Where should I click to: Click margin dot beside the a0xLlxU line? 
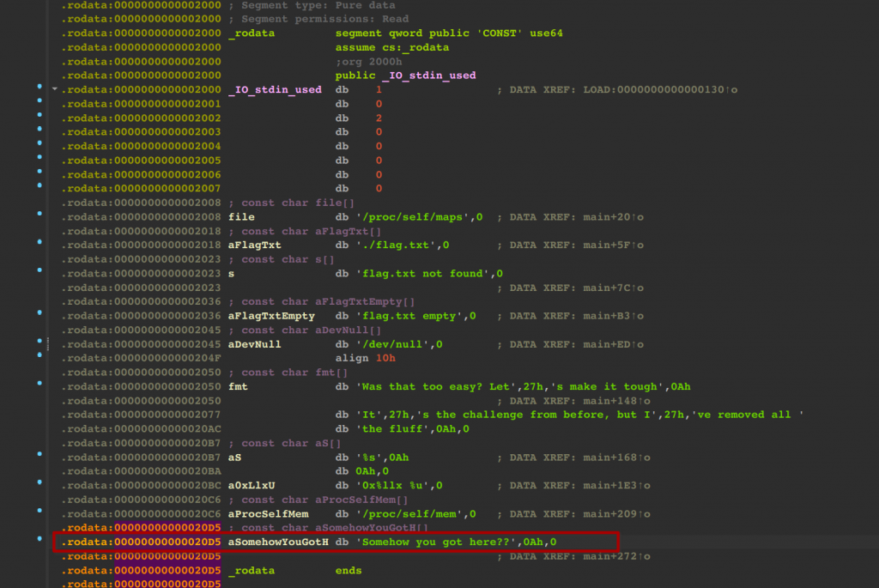(39, 485)
